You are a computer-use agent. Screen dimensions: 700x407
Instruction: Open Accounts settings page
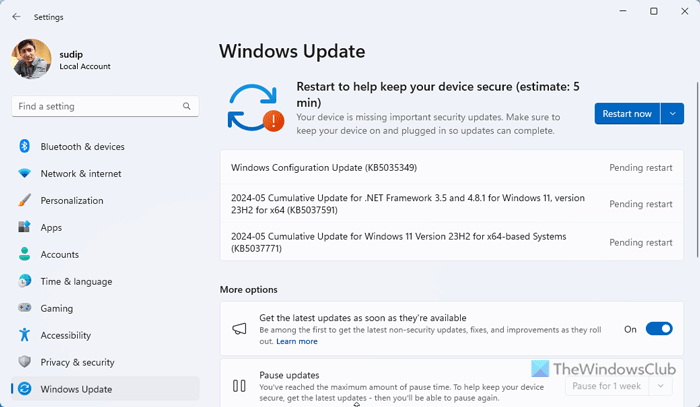tap(105, 254)
